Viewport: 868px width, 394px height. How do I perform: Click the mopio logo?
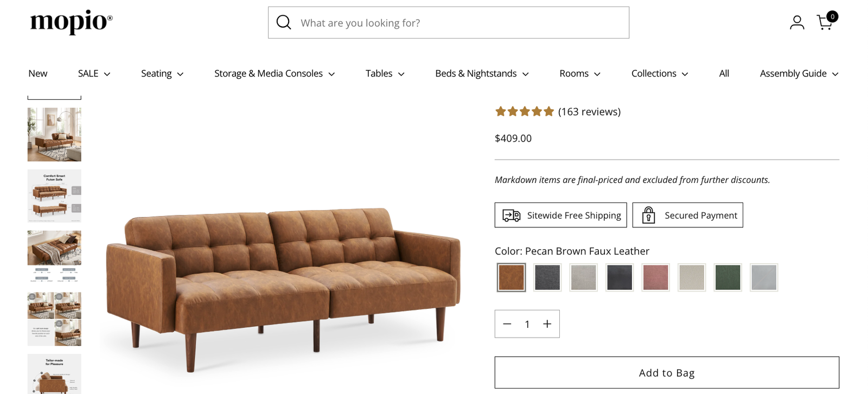click(71, 22)
